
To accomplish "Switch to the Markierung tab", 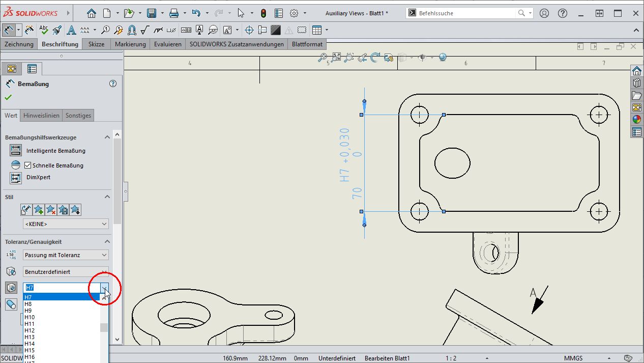I will coord(130,44).
